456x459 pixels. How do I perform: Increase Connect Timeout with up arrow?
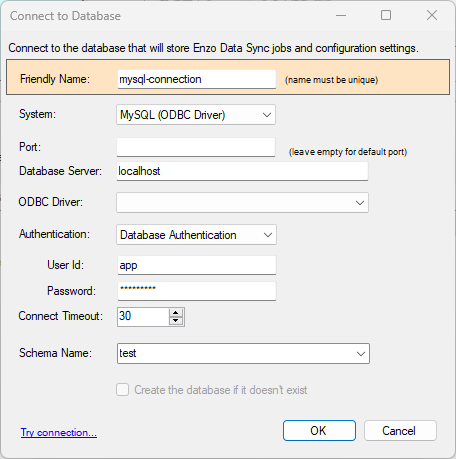176,313
